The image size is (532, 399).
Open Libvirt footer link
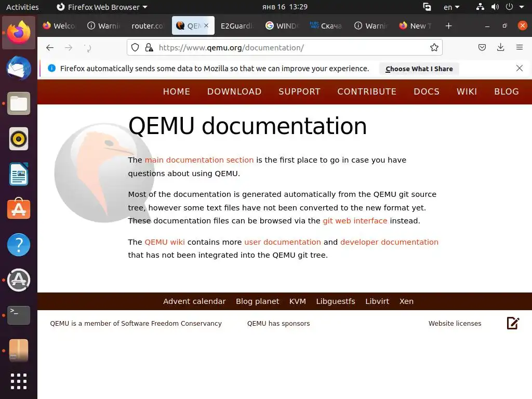tap(377, 301)
